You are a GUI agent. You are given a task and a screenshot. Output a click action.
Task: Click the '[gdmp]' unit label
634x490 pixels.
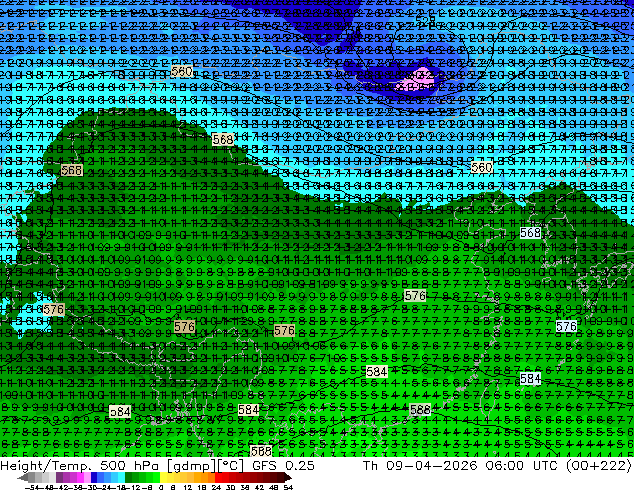[x=191, y=466]
